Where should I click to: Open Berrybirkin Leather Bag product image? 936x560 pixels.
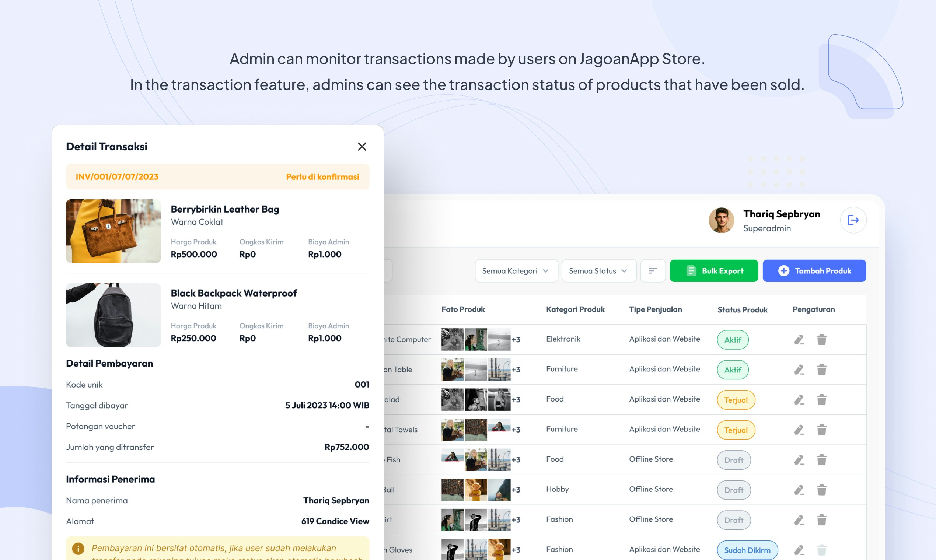[x=113, y=231]
